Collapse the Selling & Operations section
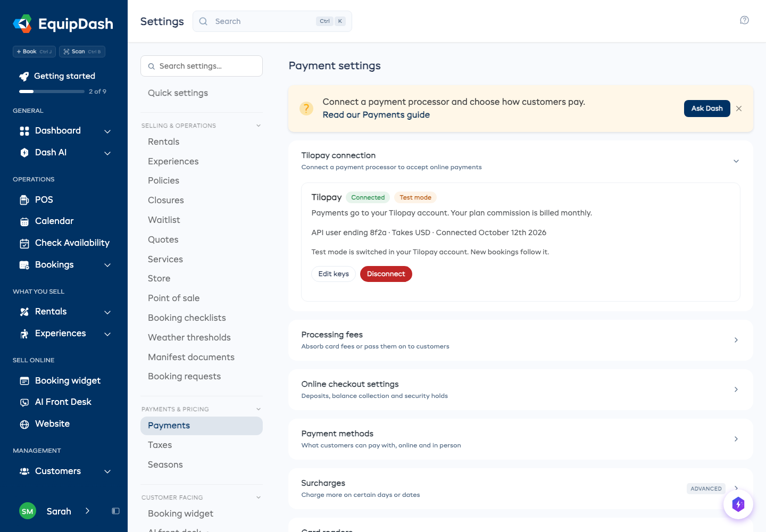 pyautogui.click(x=259, y=126)
